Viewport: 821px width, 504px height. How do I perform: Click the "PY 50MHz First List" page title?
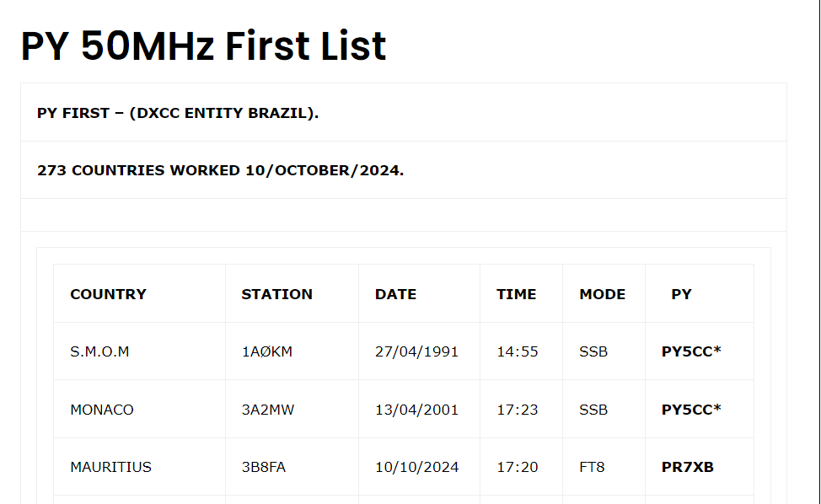click(x=203, y=46)
